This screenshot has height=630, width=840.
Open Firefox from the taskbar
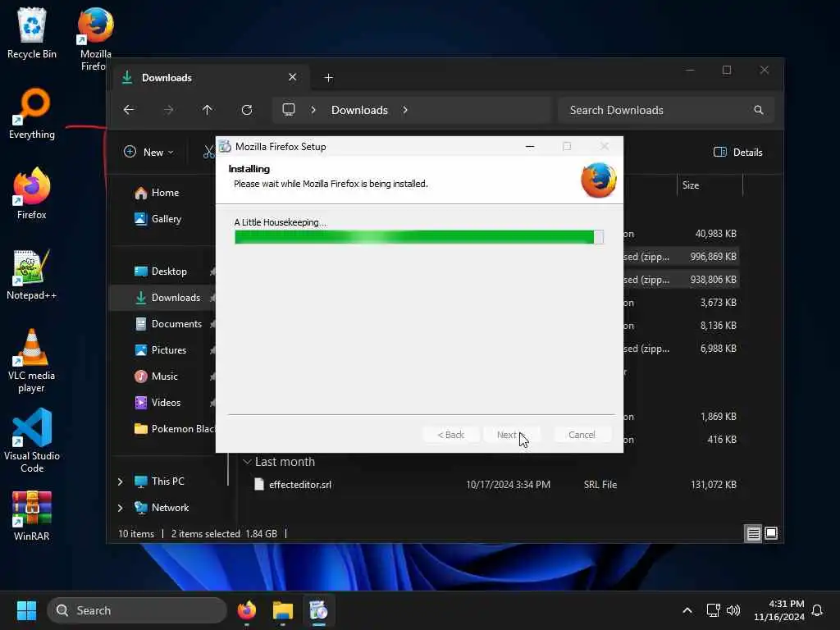click(247, 610)
